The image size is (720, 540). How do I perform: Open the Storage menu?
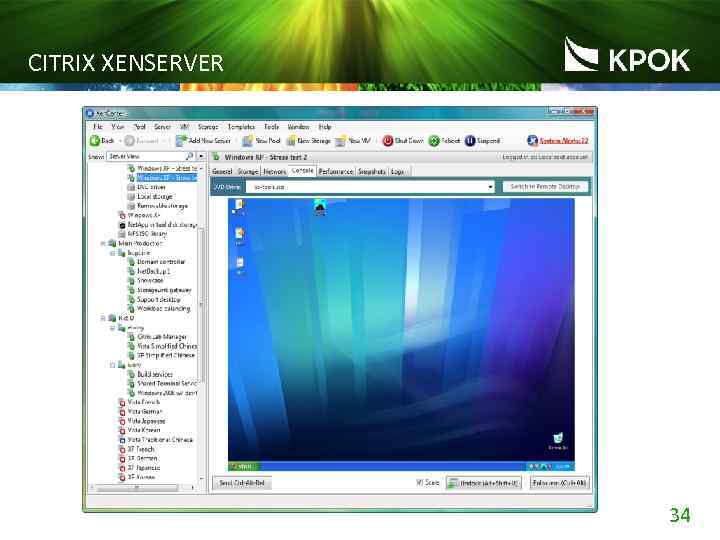(x=208, y=127)
